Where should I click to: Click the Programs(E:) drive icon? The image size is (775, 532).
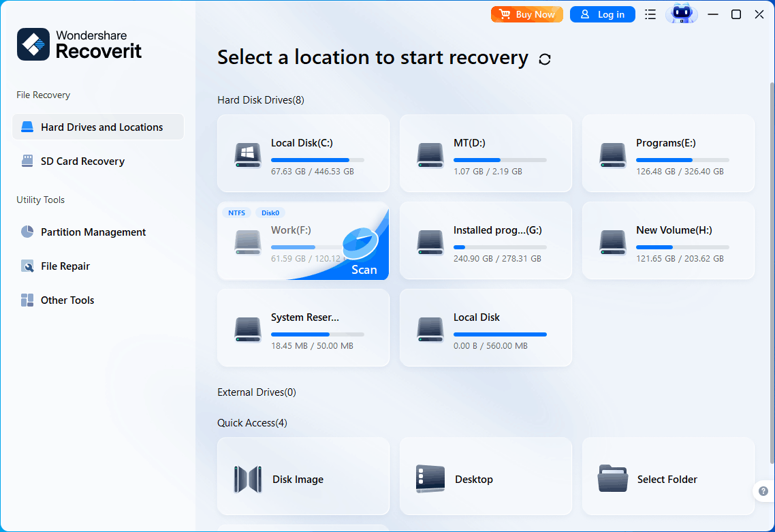point(613,155)
